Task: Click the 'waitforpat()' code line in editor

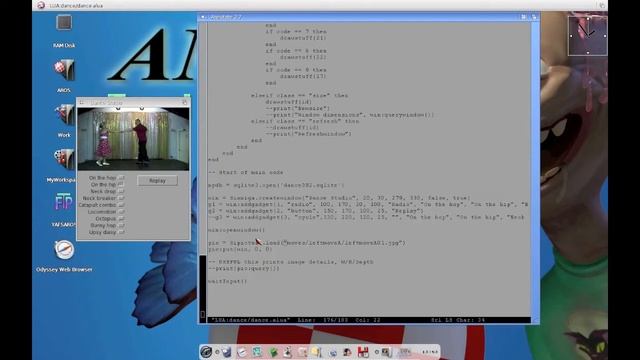Action: click(x=227, y=281)
